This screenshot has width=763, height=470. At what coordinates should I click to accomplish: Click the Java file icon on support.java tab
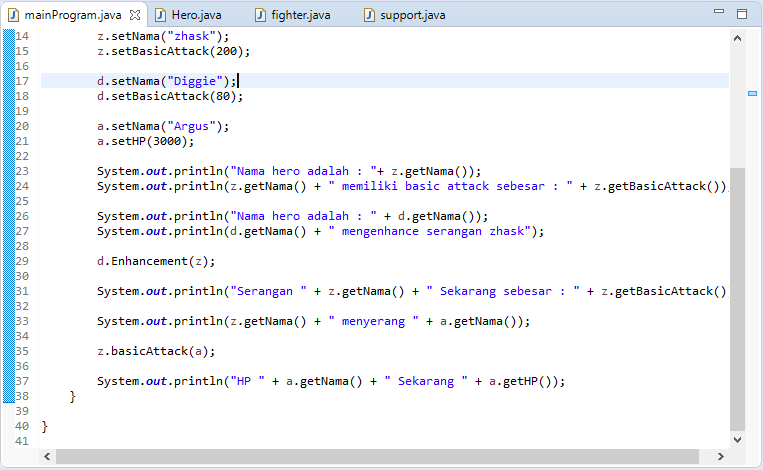click(x=369, y=15)
